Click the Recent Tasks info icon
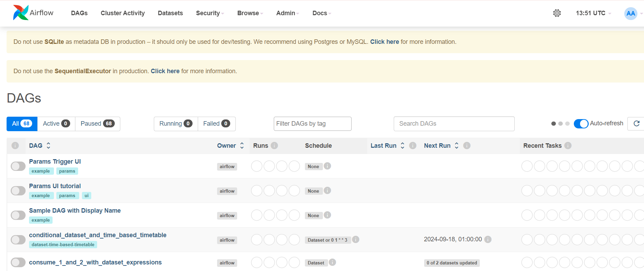The height and width of the screenshot is (271, 644). click(x=568, y=146)
